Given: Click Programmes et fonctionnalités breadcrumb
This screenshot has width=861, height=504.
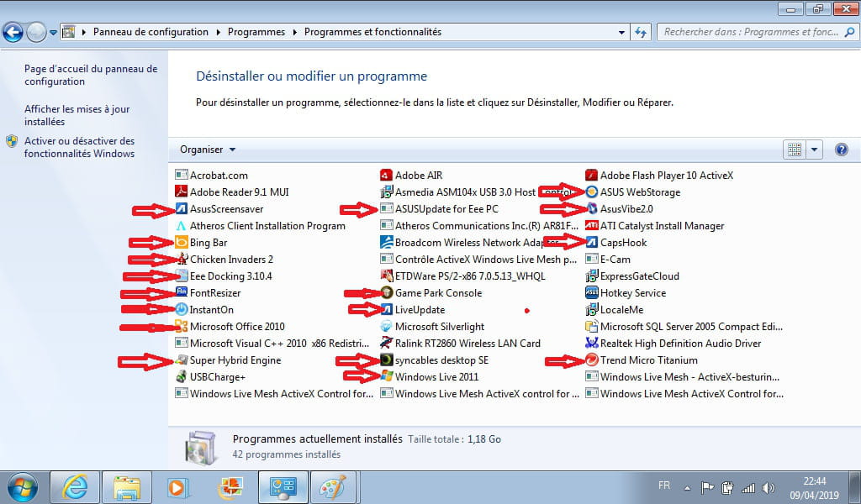Looking at the screenshot, I should (x=372, y=32).
